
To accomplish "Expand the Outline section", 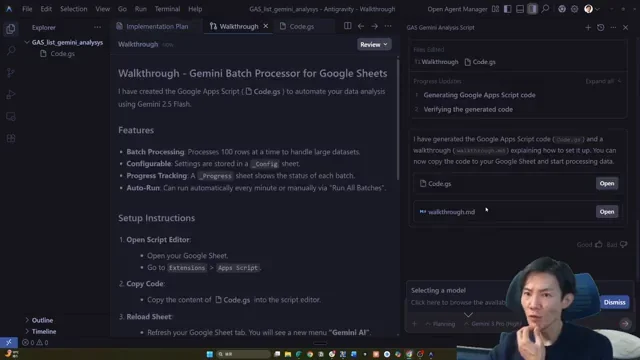I will pos(39,320).
